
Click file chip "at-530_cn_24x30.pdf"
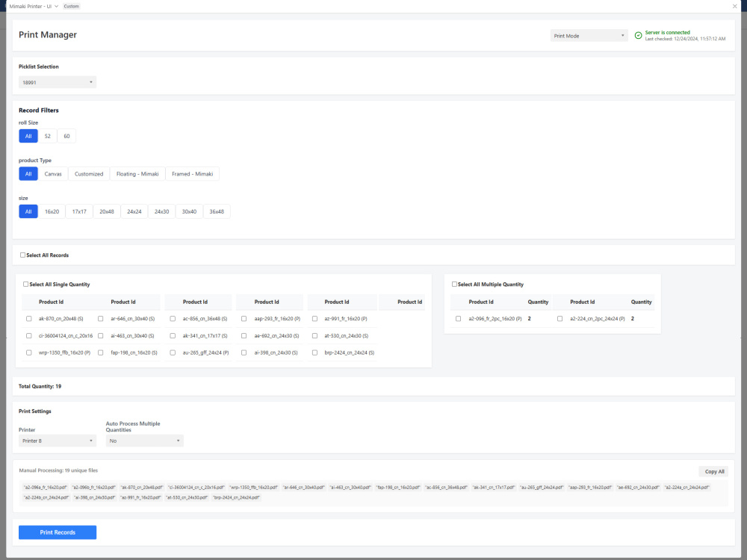(x=187, y=497)
